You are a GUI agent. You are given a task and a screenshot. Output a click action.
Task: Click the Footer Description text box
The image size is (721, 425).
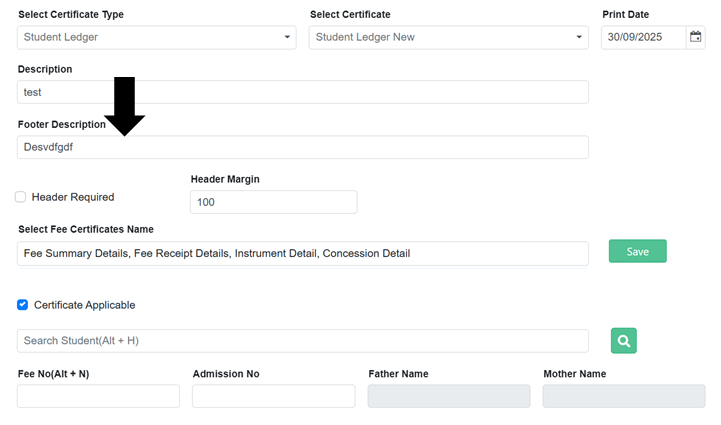[x=302, y=147]
